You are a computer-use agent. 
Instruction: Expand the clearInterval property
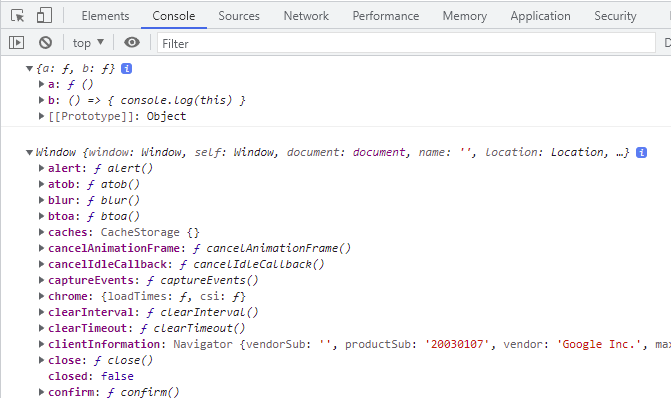[x=42, y=312]
